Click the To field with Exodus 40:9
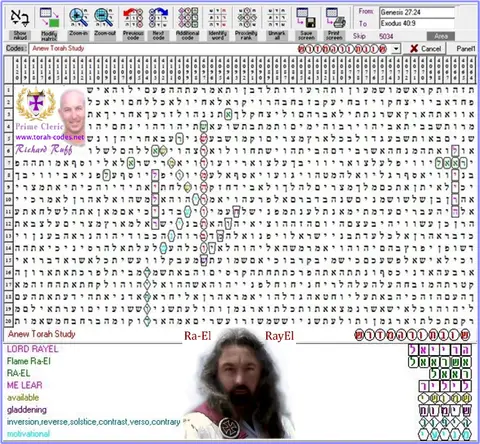 417,24
